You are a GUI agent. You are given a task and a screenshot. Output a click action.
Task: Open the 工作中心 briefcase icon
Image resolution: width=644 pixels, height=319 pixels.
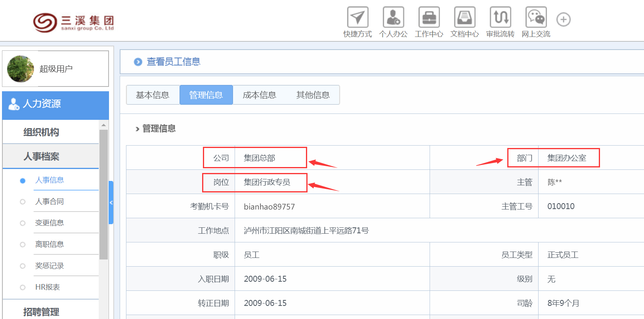[429, 17]
